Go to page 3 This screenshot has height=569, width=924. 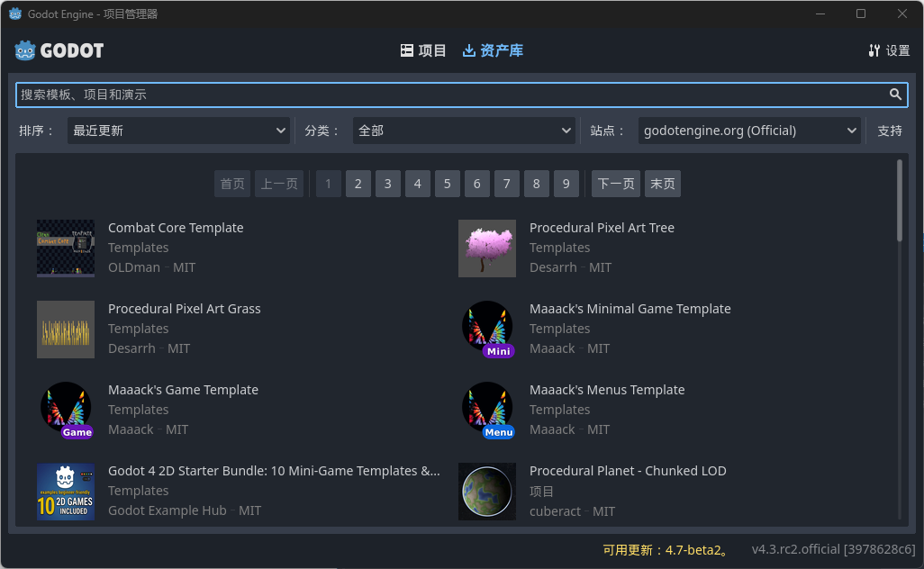tap(388, 184)
